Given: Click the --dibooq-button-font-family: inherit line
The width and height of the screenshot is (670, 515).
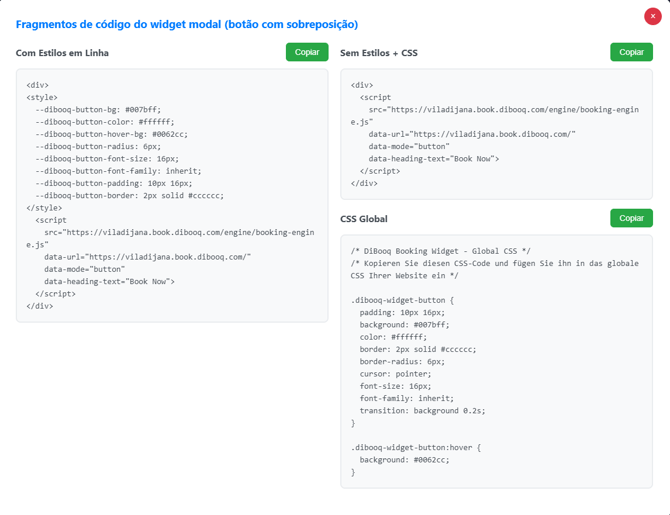Looking at the screenshot, I should pos(118,171).
